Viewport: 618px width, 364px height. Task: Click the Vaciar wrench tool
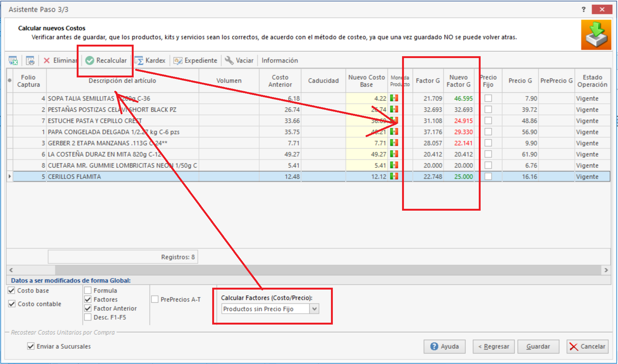239,60
